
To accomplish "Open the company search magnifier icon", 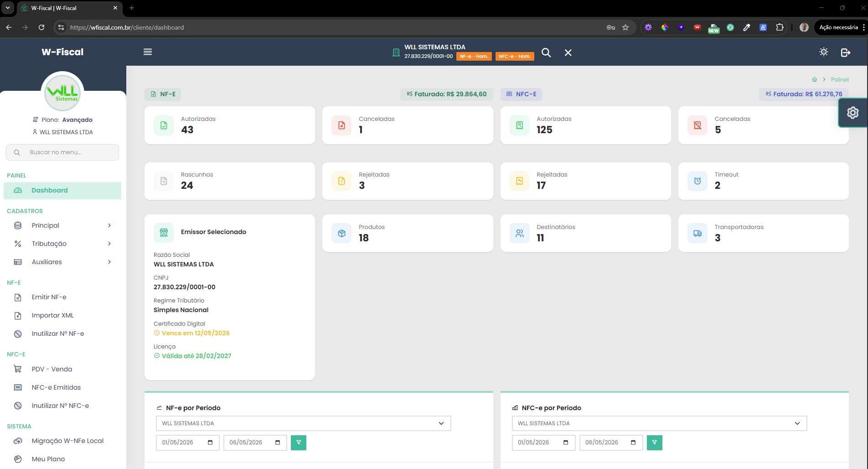I will click(546, 52).
